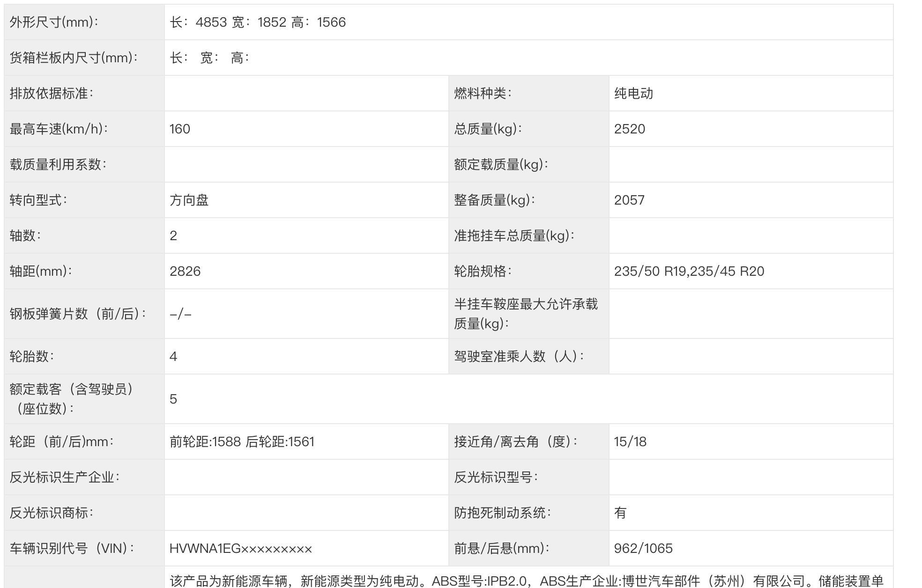The height and width of the screenshot is (588, 922).
Task: Select the 转向型式 value 方向盘
Action: (x=189, y=200)
